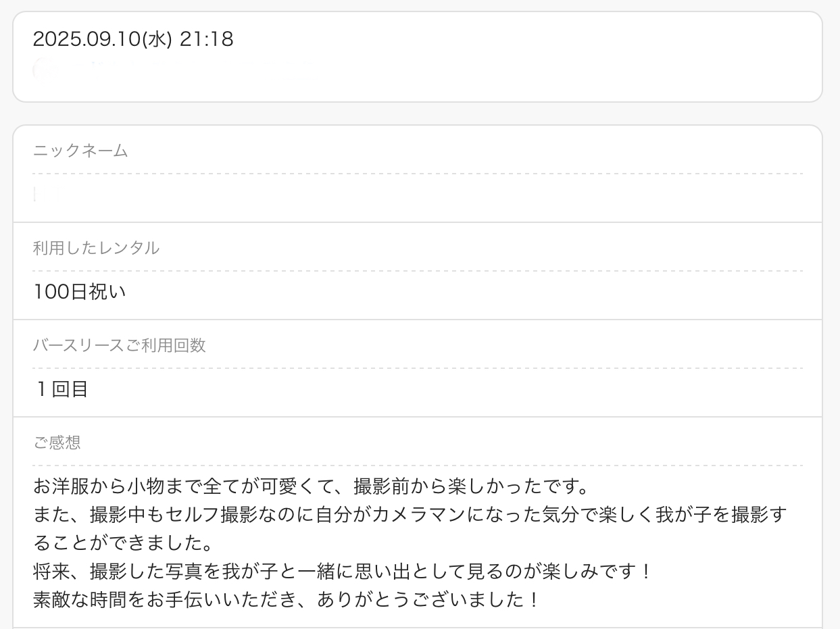Click the (水) weekday marker in the date
The width and height of the screenshot is (840, 629).
(157, 39)
